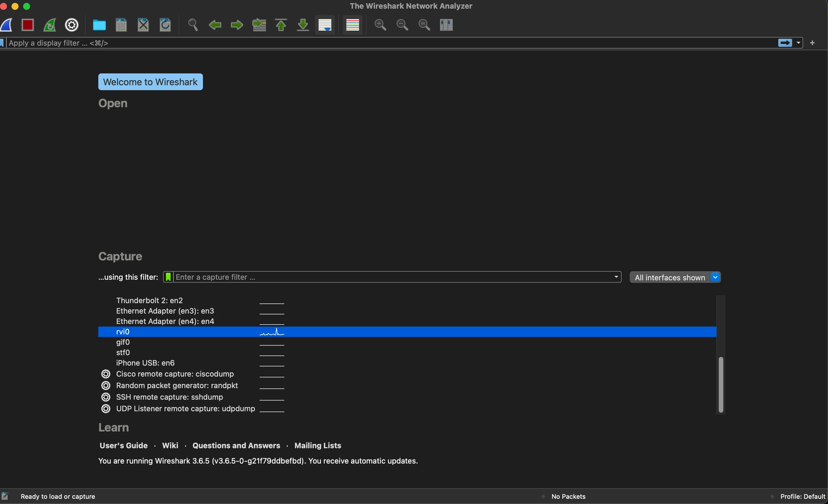The image size is (828, 504).
Task: Click the display filter input field
Action: pos(391,43)
